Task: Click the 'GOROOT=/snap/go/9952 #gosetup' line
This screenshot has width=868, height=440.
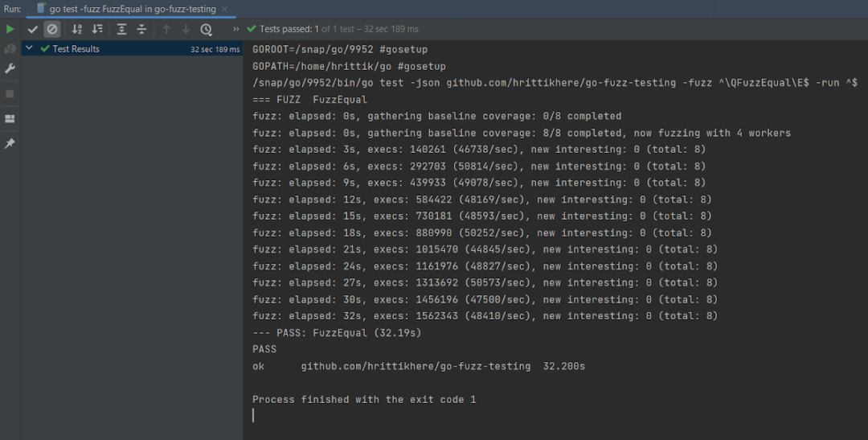Action: click(x=340, y=49)
